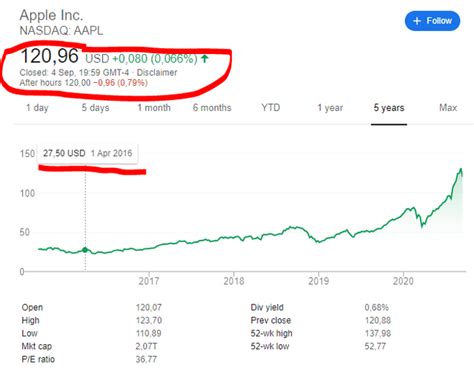
Task: Click the plus icon in Follow button
Action: [x=417, y=21]
